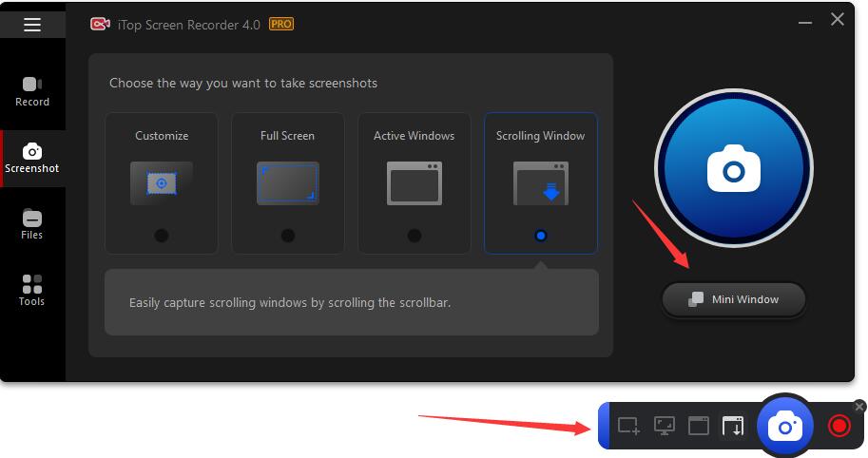The image size is (868, 458).
Task: Click the 'Full Screen' label text
Action: (x=287, y=136)
